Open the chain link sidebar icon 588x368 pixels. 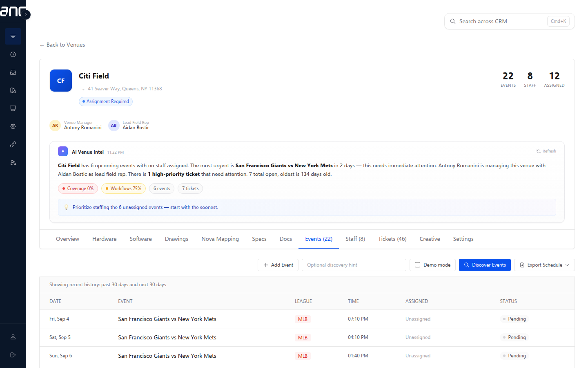click(13, 144)
